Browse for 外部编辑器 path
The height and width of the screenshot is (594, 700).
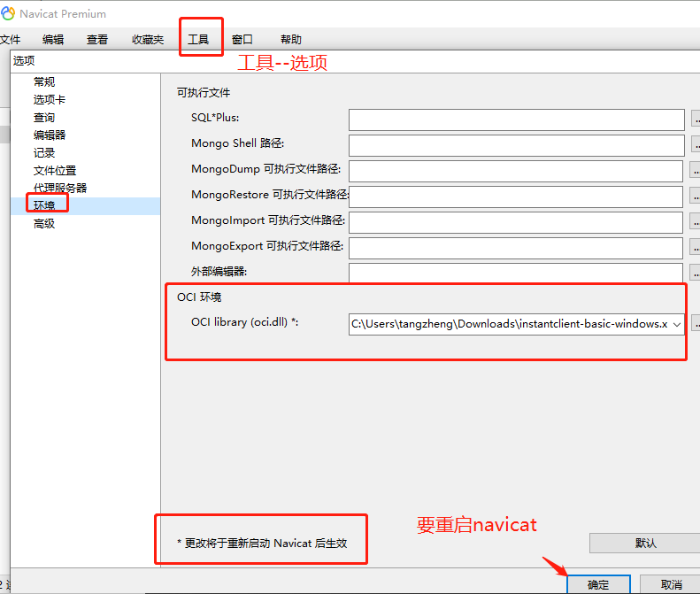point(696,273)
